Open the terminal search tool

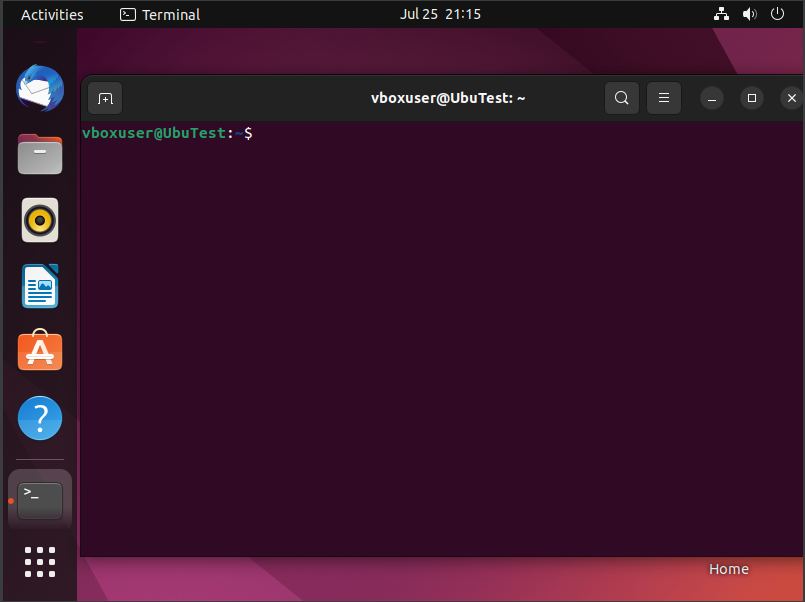pyautogui.click(x=622, y=98)
